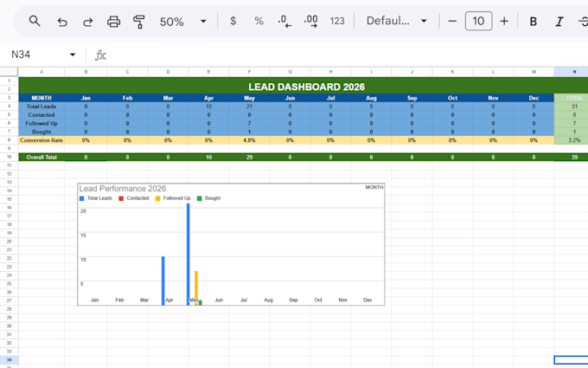Screen dimensions: 588x368
Task: Click the Lead Performance 2026 chart title
Action: click(123, 189)
